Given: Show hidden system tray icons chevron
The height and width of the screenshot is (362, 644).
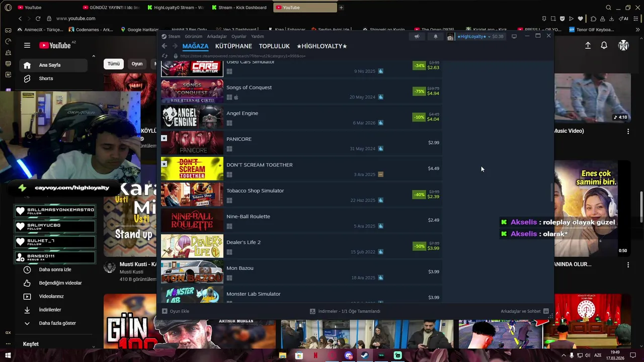Looking at the screenshot, I should tap(563, 355).
